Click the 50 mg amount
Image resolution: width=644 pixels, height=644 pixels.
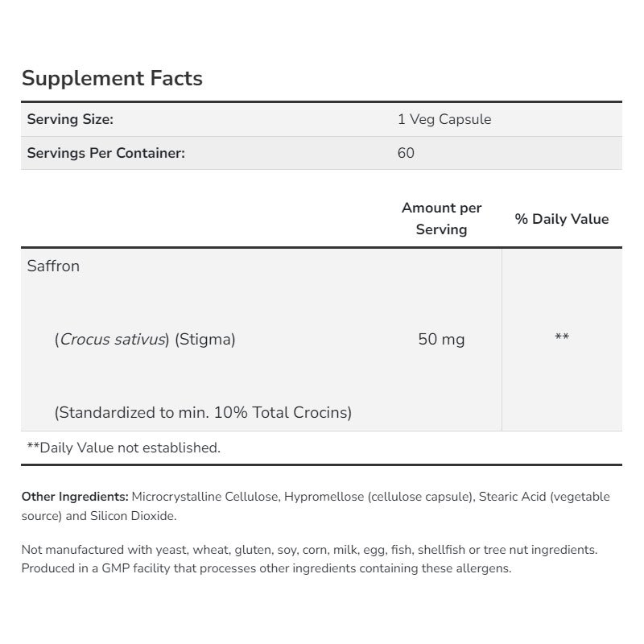pos(441,339)
